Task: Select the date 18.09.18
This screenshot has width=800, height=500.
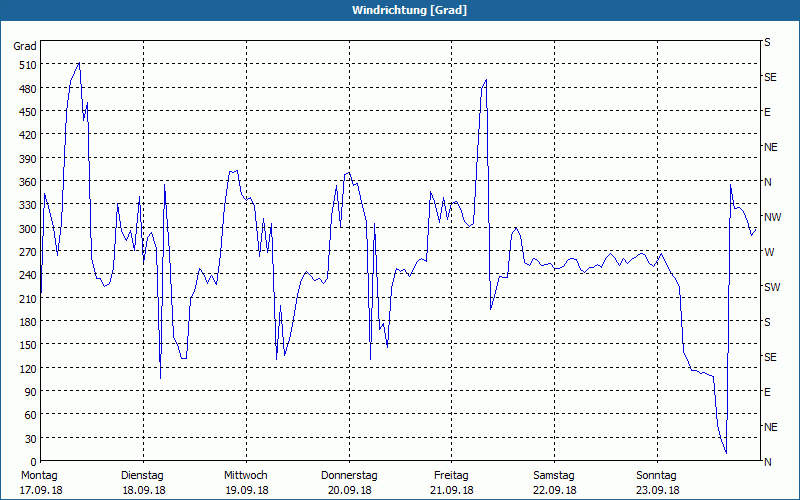Action: pos(144,491)
